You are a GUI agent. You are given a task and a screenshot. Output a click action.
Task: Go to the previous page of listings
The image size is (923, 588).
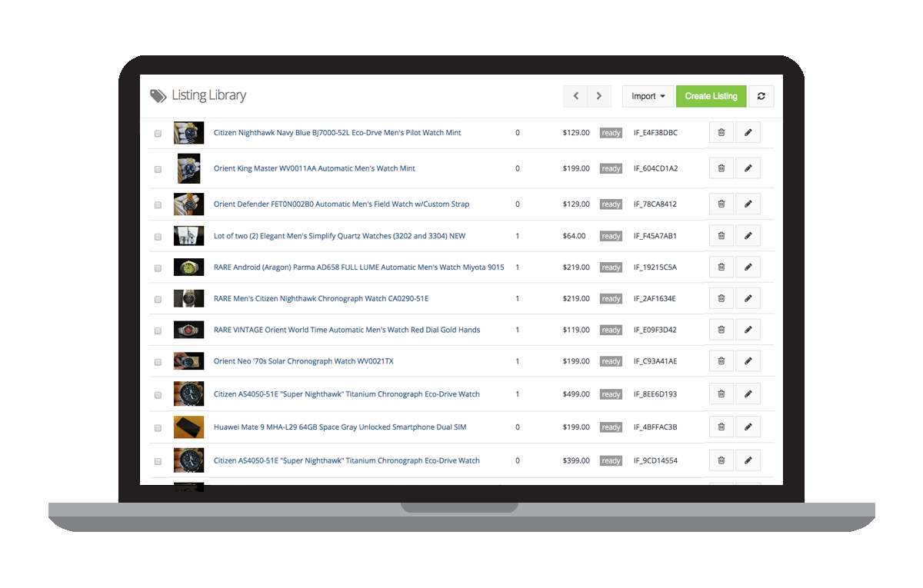[x=575, y=96]
